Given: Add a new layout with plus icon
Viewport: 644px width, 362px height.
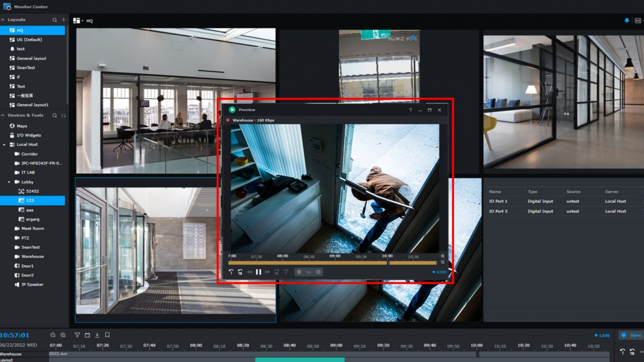Looking at the screenshot, I should [64, 20].
